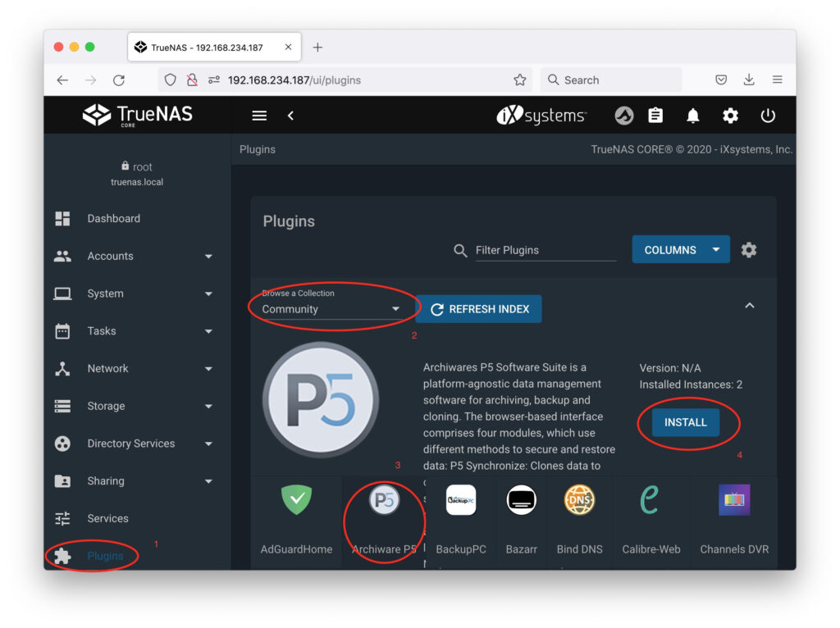Go to Services in the sidebar
The image size is (840, 628).
(107, 518)
